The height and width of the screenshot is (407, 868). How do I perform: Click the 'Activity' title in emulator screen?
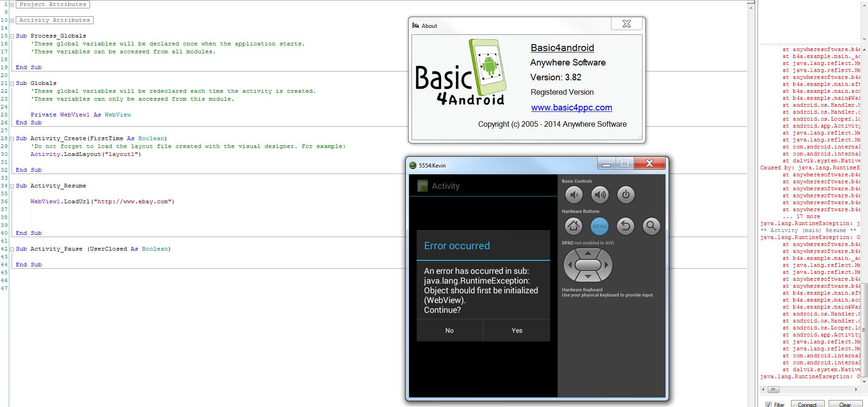coord(446,186)
